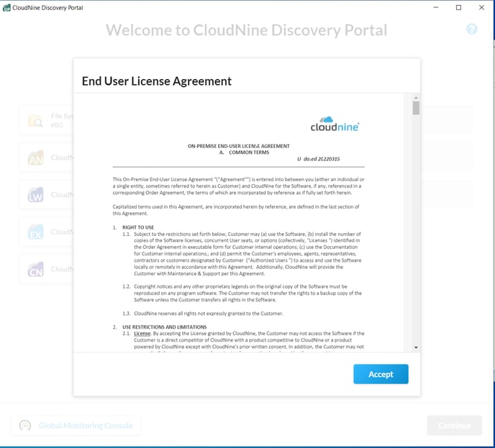The width and height of the screenshot is (495, 448).
Task: Click the license scrollbar thumb
Action: 416,108
